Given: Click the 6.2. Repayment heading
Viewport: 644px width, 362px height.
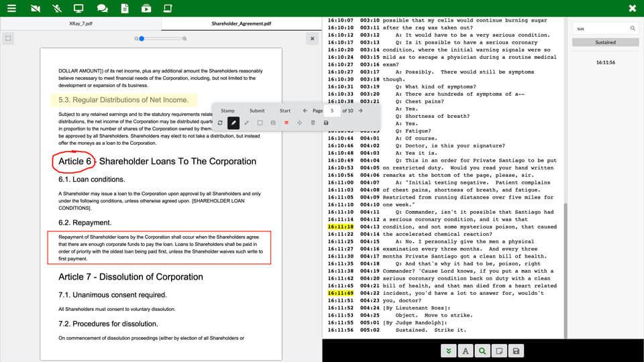Looking at the screenshot, I should point(85,223).
